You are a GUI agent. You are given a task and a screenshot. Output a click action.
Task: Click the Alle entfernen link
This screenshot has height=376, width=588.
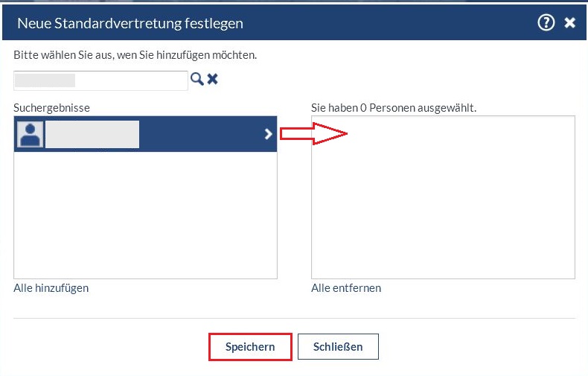tap(346, 288)
